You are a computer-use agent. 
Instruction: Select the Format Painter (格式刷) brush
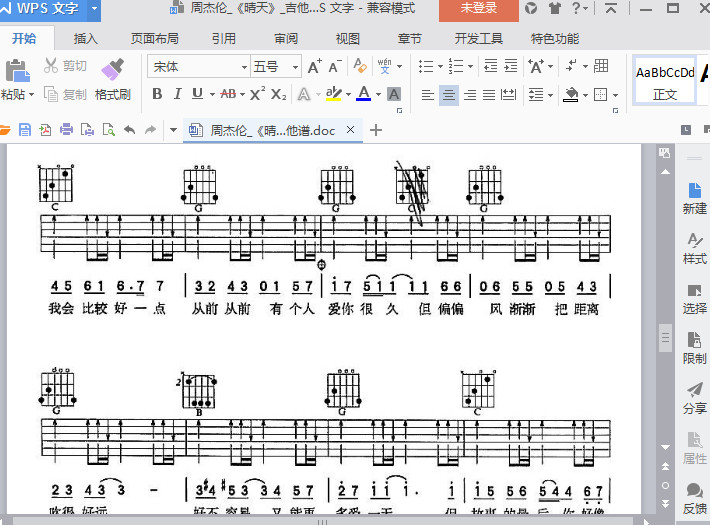pyautogui.click(x=112, y=69)
